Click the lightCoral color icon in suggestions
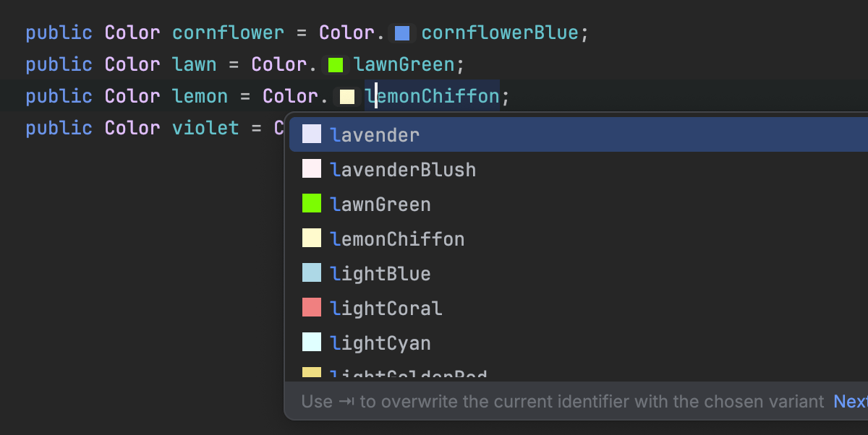 pyautogui.click(x=312, y=308)
